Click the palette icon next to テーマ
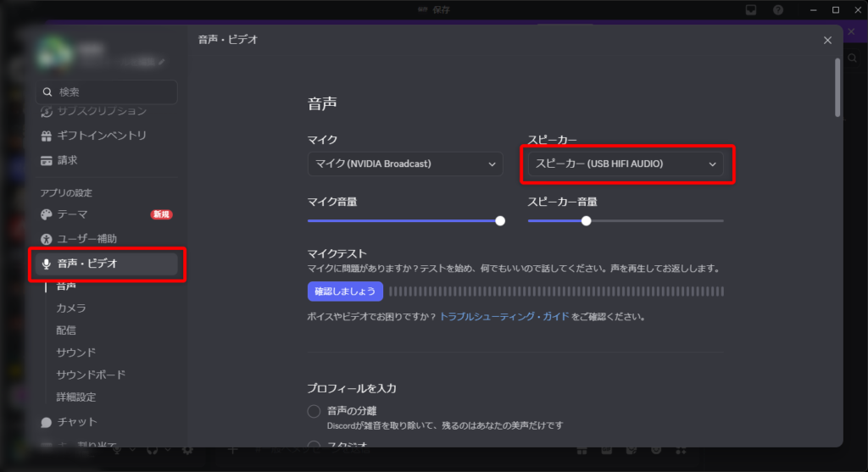Screen dimensions: 868x472 point(47,214)
